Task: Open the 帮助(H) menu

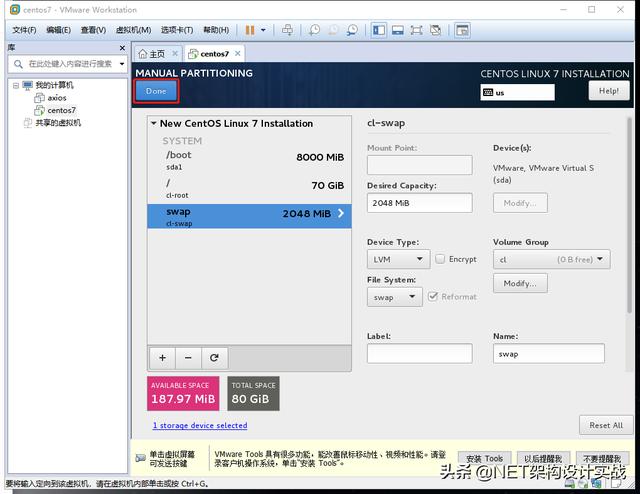Action: point(216,30)
